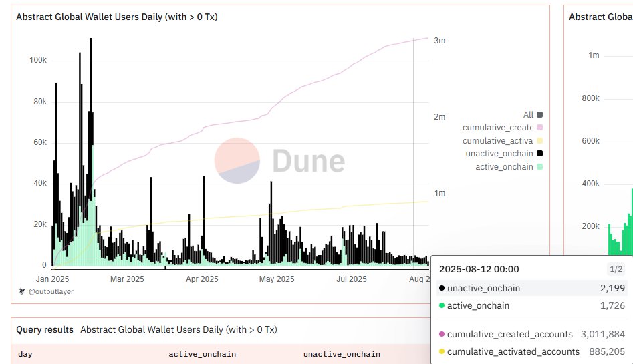
Task: Click the Jul 2025 x-axis label
Action: click(x=352, y=279)
